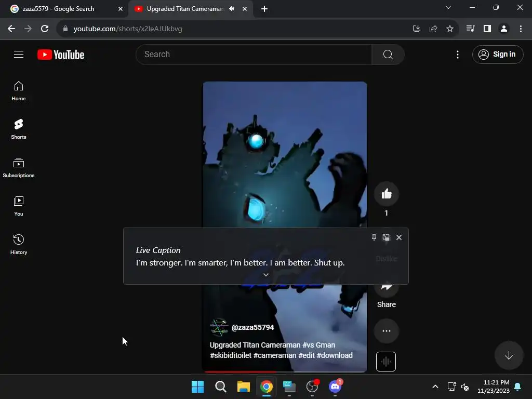View site information lock icon

(x=65, y=29)
